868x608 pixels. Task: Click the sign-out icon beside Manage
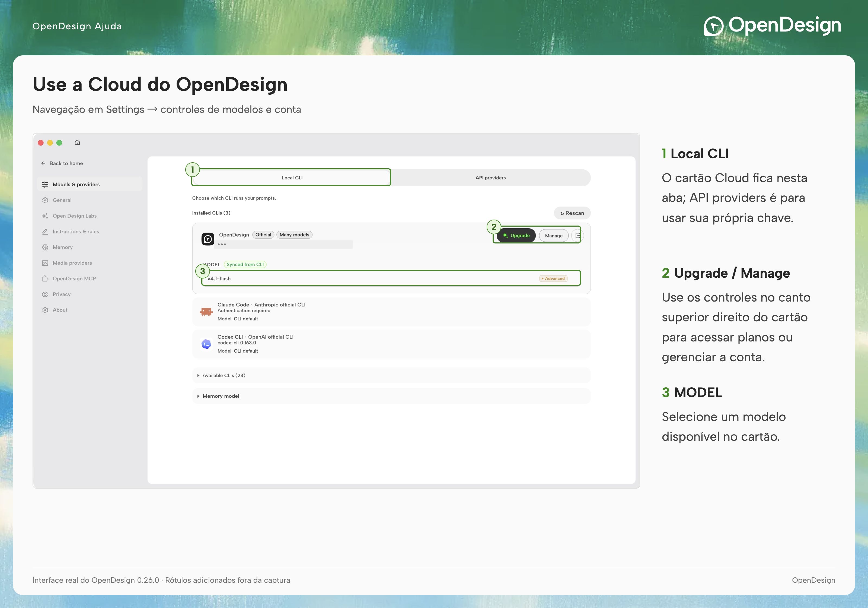pyautogui.click(x=577, y=235)
